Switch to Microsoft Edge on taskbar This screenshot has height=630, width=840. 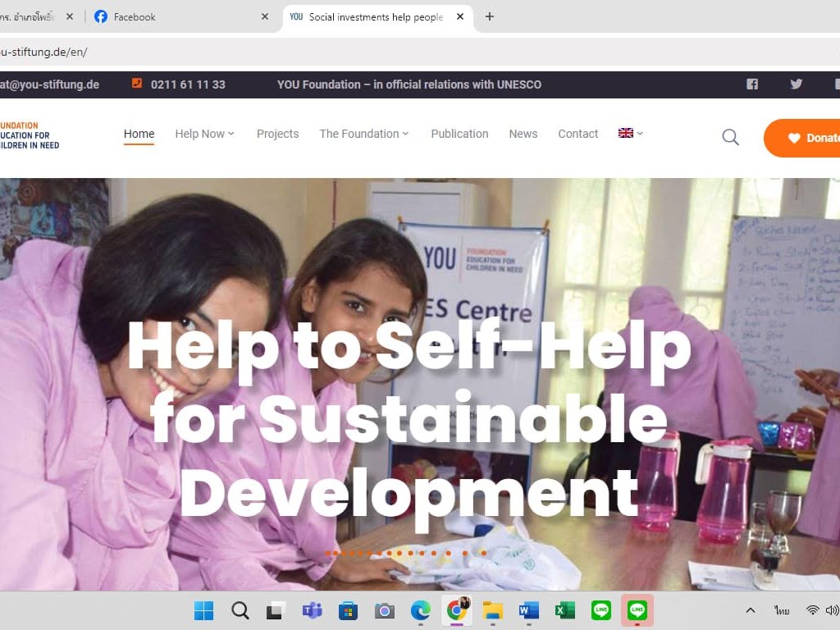pos(420,610)
